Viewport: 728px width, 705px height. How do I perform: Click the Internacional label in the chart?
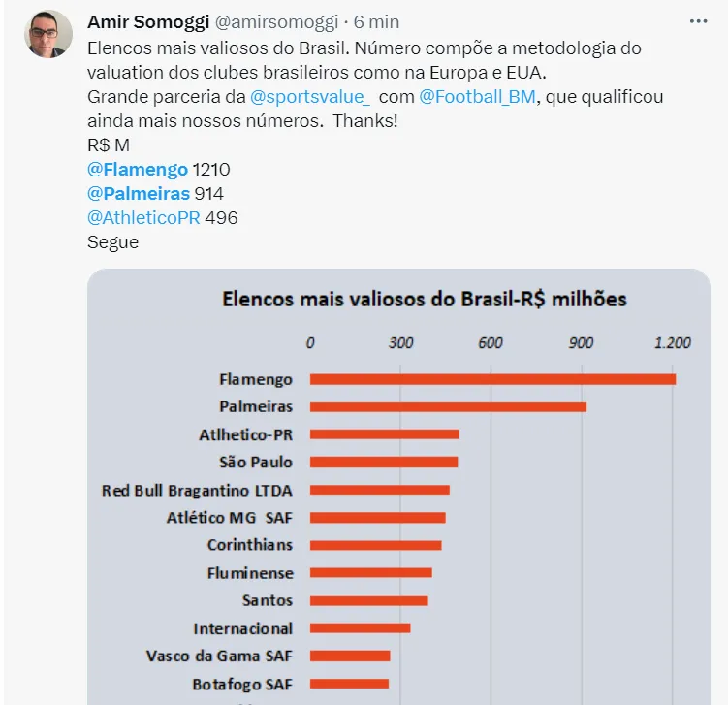click(x=242, y=628)
